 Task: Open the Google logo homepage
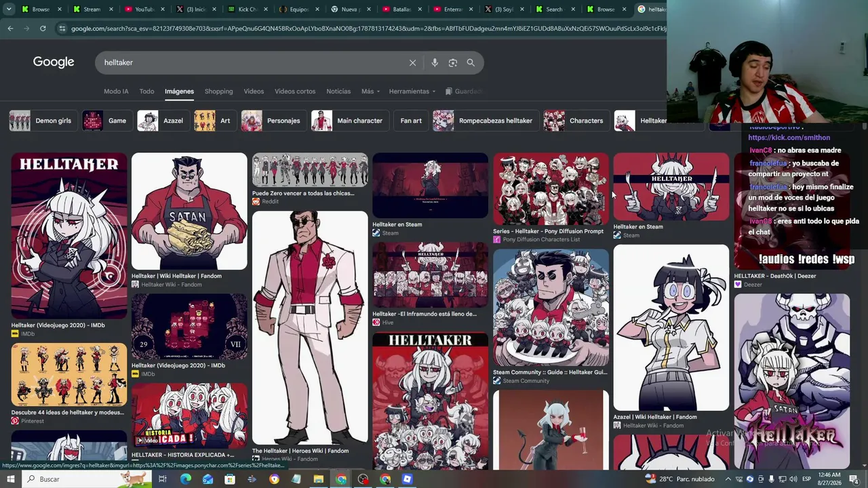point(54,62)
